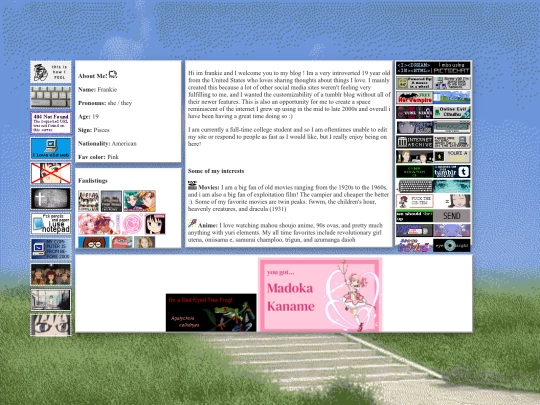Click the networked computers badge
The height and width of the screenshot is (405, 540).
click(x=452, y=83)
